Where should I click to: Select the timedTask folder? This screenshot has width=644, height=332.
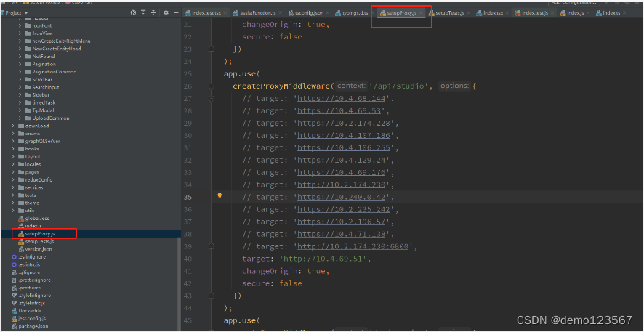coord(44,102)
